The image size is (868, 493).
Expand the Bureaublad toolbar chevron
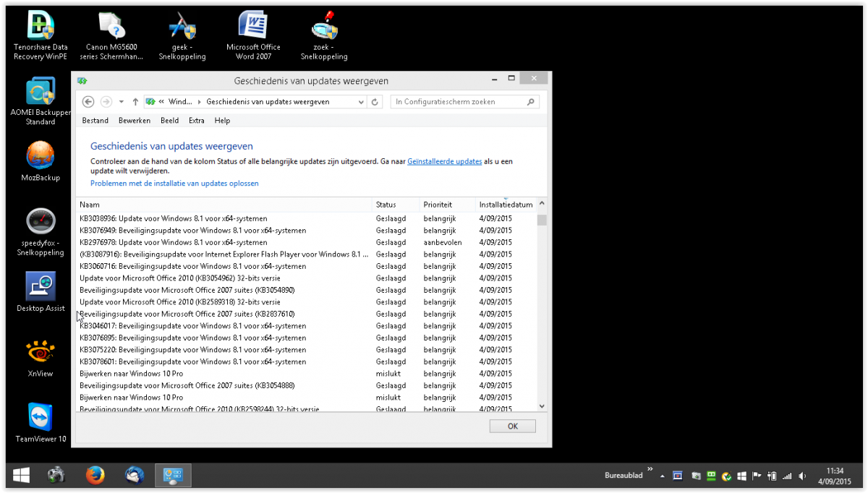[650, 469]
